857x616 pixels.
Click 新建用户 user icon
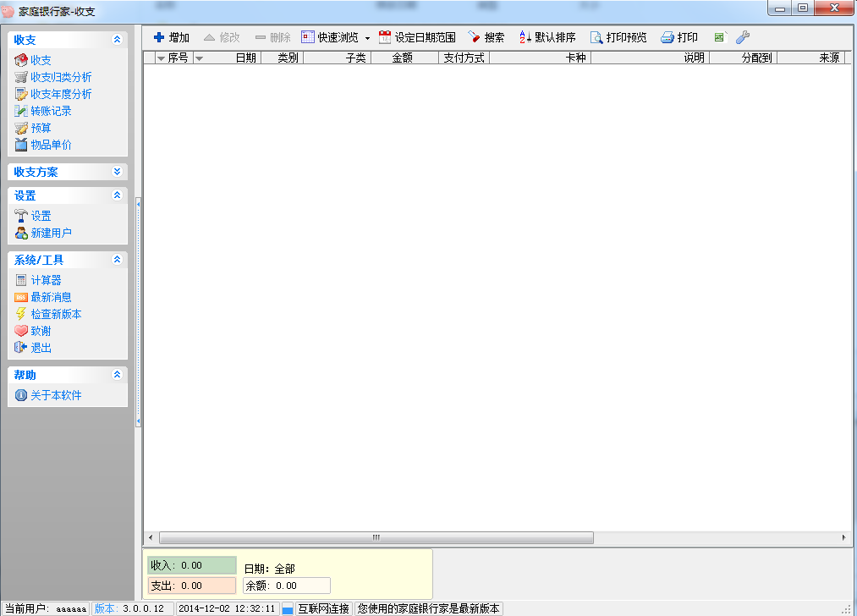pos(21,233)
